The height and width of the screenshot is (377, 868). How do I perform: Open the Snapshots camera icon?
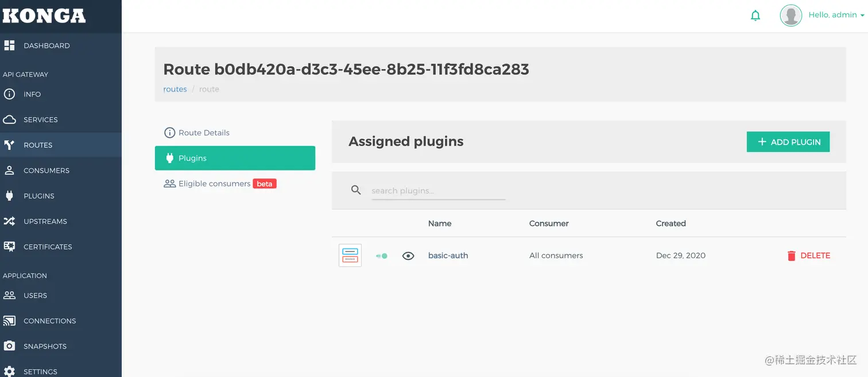pyautogui.click(x=9, y=346)
